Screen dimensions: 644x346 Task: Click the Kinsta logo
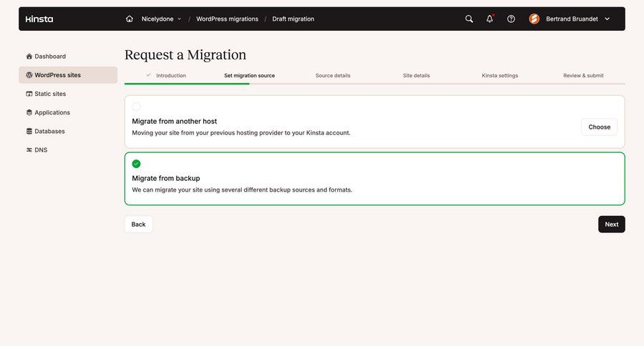tap(39, 19)
